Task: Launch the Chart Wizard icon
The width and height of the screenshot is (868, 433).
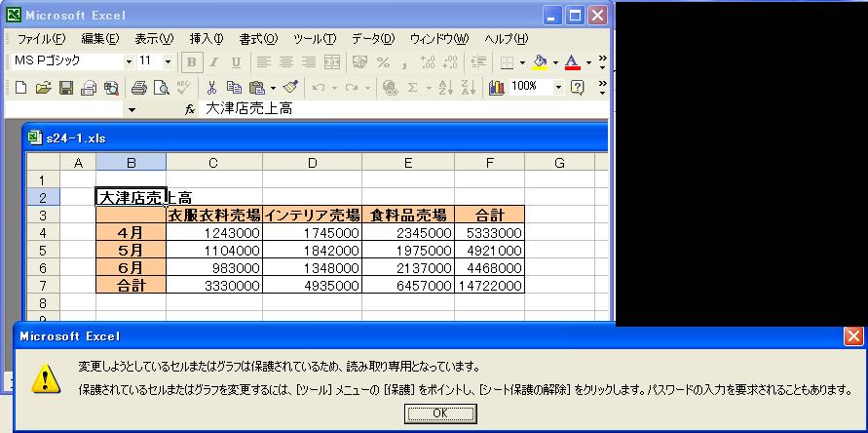Action: point(497,87)
